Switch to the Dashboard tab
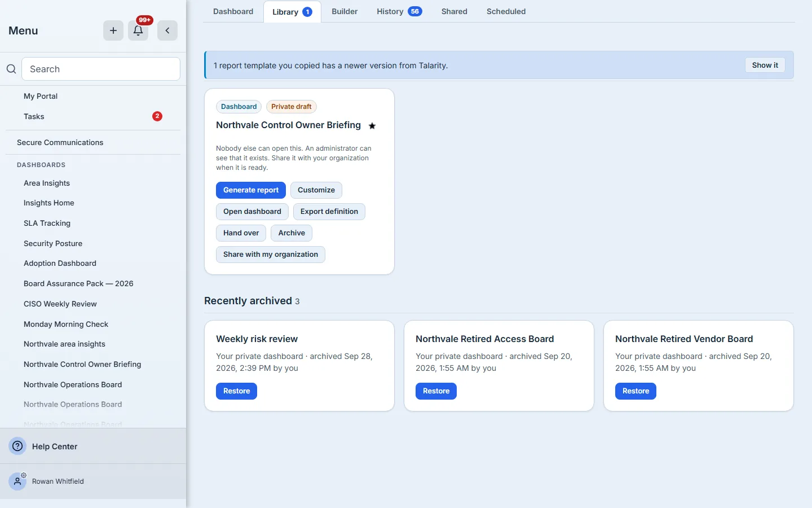The width and height of the screenshot is (812, 508). point(233,11)
